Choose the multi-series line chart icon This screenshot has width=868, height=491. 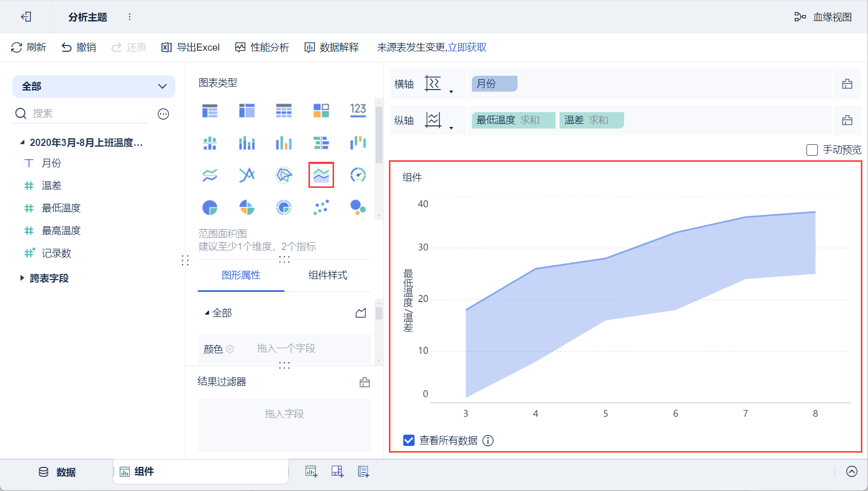click(x=210, y=175)
